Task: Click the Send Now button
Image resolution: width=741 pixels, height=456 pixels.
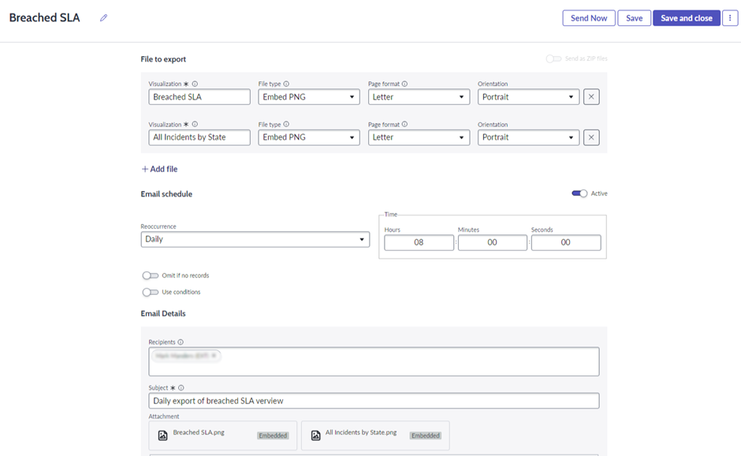Action: click(x=589, y=18)
